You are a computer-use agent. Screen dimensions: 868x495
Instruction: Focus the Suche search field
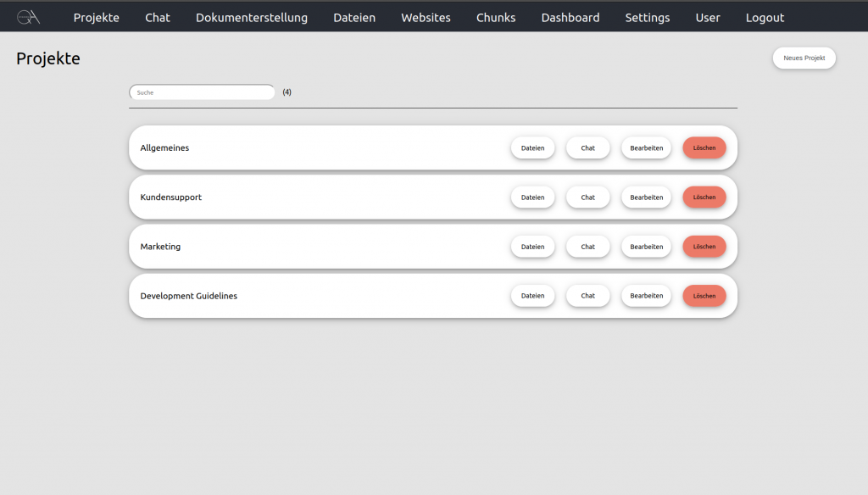(202, 92)
